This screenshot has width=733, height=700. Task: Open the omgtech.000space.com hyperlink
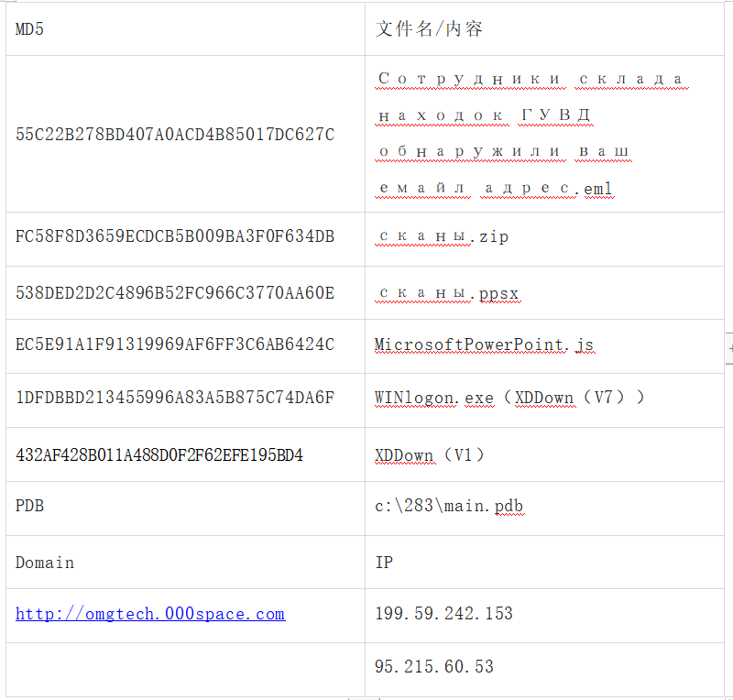pos(150,614)
